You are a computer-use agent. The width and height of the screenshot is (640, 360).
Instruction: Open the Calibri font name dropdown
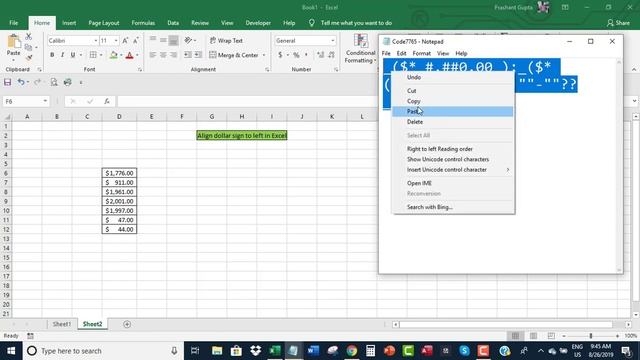pyautogui.click(x=96, y=41)
